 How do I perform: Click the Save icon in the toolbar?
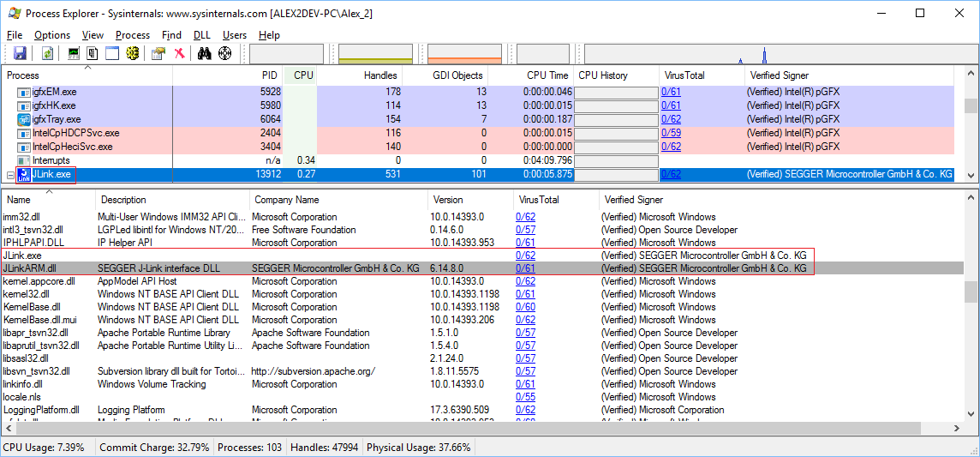pos(19,53)
